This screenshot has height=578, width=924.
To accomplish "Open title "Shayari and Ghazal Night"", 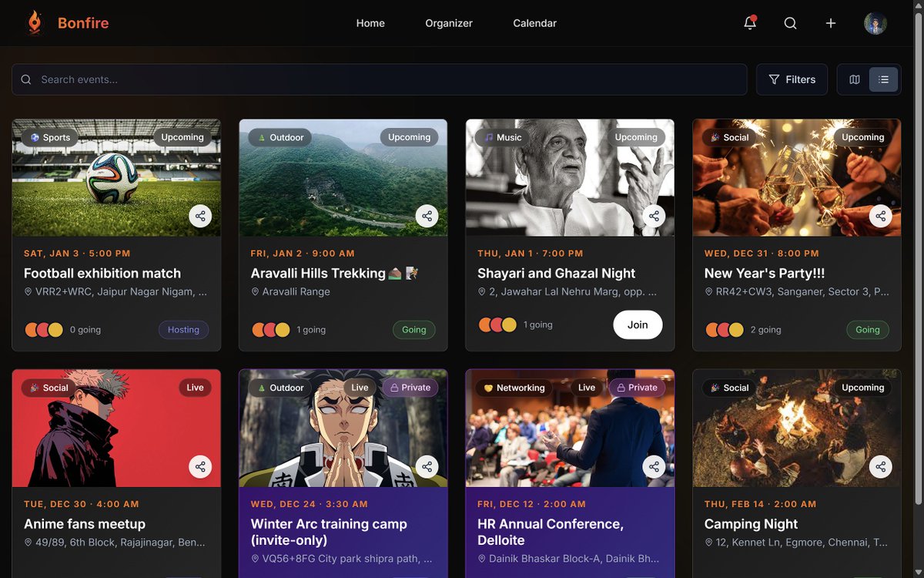I will 556,274.
